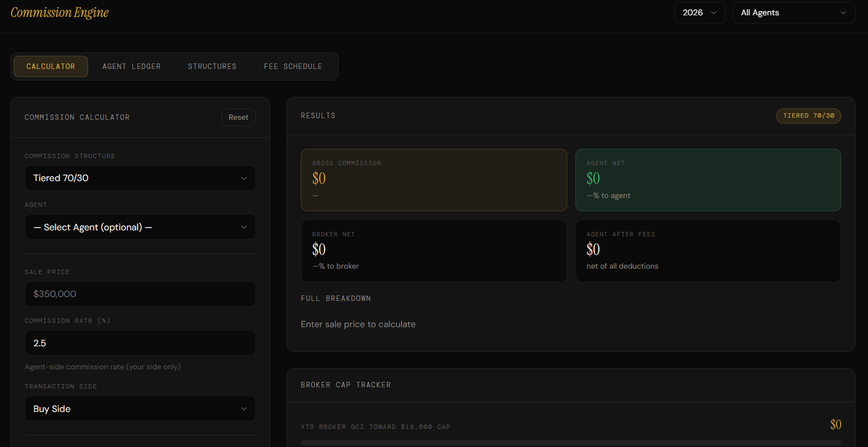Focus the Sale Price input field
Image resolution: width=868 pixels, height=447 pixels.
(x=140, y=294)
